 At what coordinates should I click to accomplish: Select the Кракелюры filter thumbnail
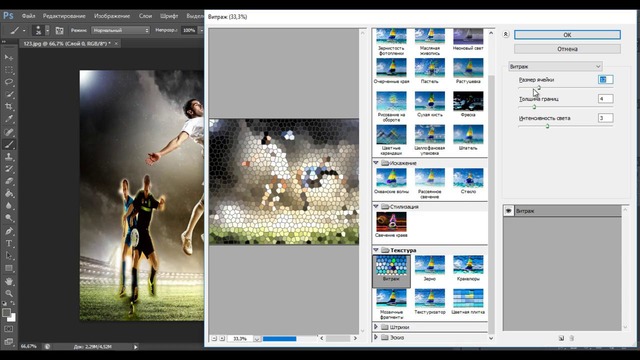tap(468, 268)
